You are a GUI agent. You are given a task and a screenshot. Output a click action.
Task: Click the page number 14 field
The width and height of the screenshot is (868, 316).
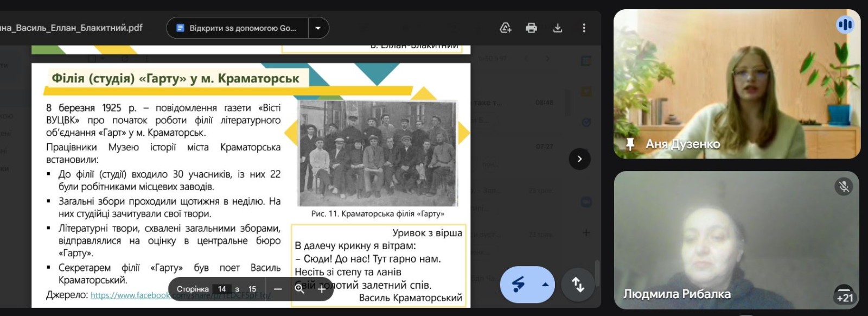coord(222,289)
